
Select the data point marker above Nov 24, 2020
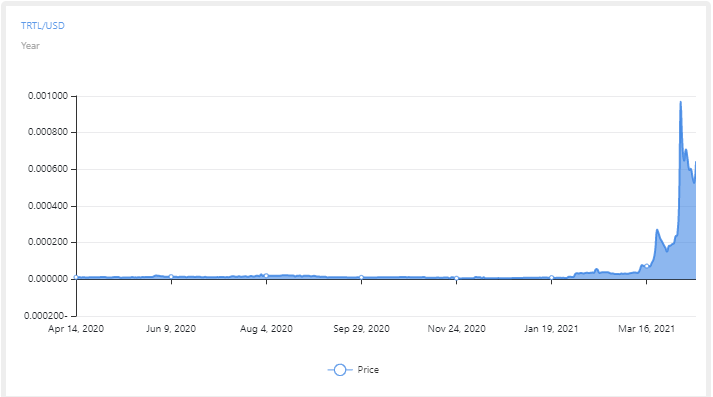[457, 278]
